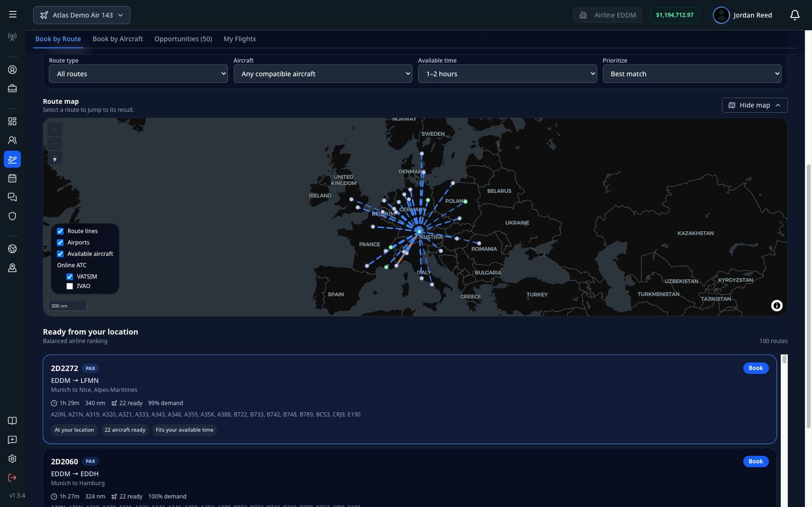The height and width of the screenshot is (507, 812).
Task: Book flight 2D2272 to Nice
Action: (x=756, y=368)
